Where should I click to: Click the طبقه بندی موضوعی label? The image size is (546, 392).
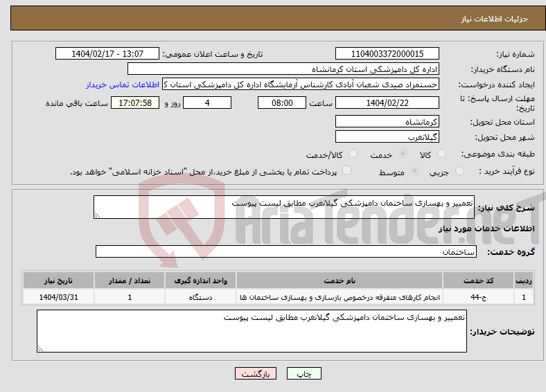tap(498, 154)
